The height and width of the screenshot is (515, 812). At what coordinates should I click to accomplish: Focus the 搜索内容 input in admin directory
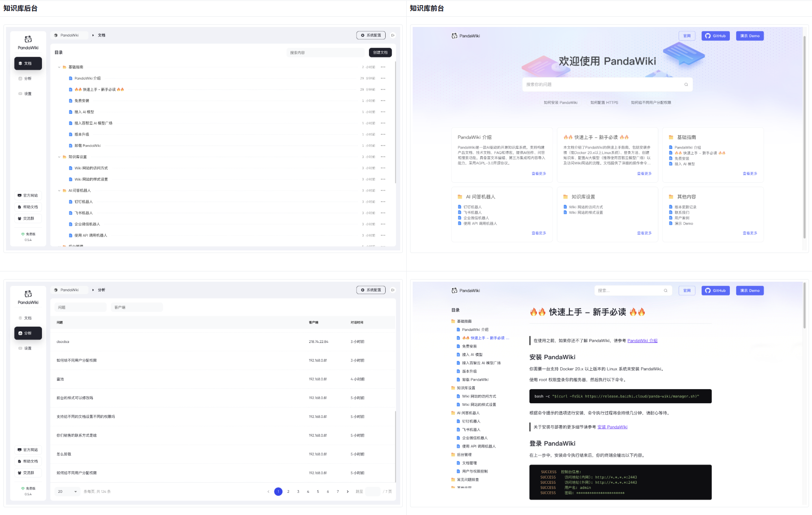(x=325, y=53)
